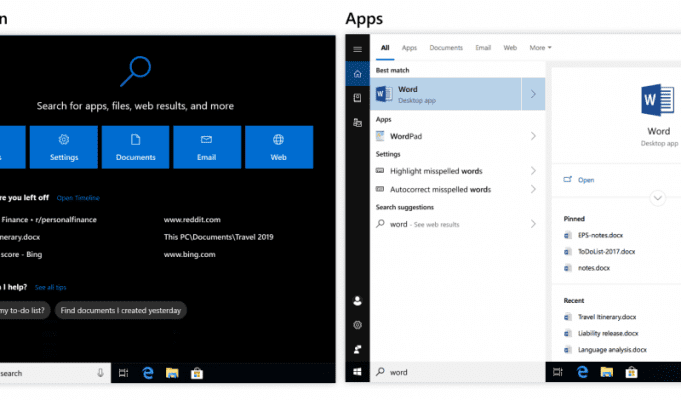681x400 pixels.
Task: Expand the Word best match arrow
Action: (533, 94)
